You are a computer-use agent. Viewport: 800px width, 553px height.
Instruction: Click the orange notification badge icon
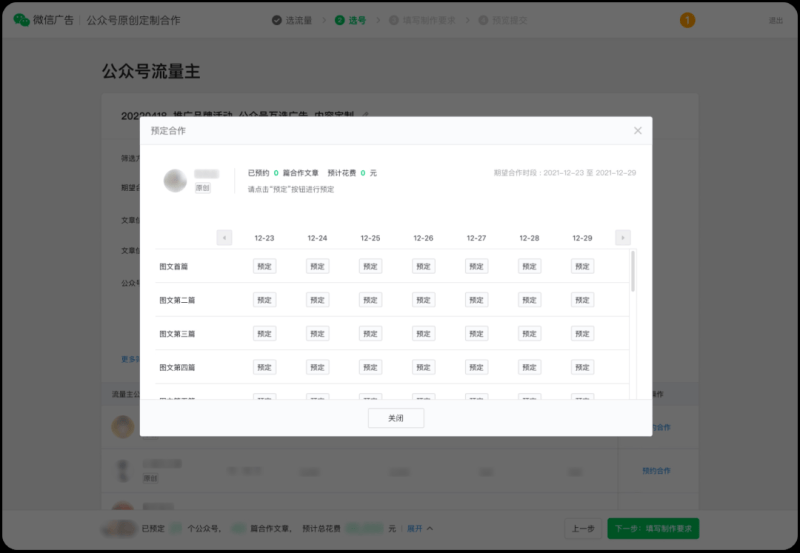(x=687, y=20)
